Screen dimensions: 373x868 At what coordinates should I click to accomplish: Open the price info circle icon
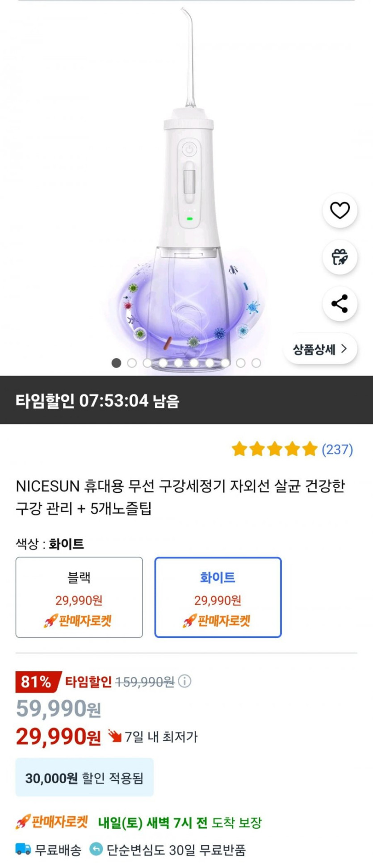click(x=184, y=681)
